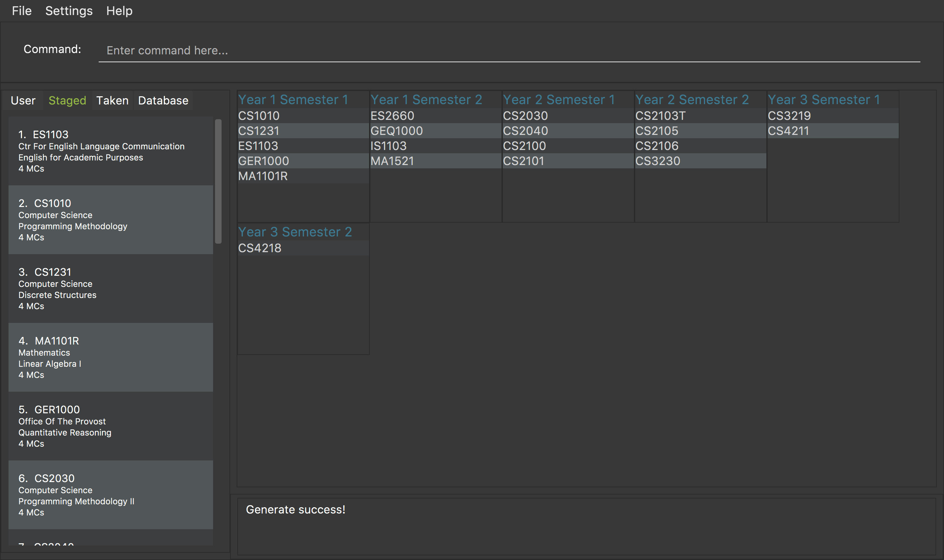Screen dimensions: 944x560
Task: Select CS2103T in Year 2 Semester 2
Action: [x=701, y=116]
